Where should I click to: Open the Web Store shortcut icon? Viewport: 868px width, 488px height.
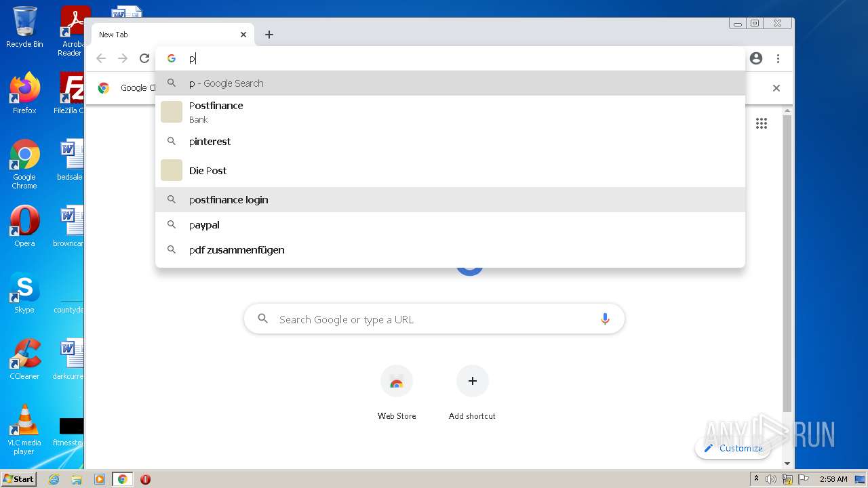point(397,382)
